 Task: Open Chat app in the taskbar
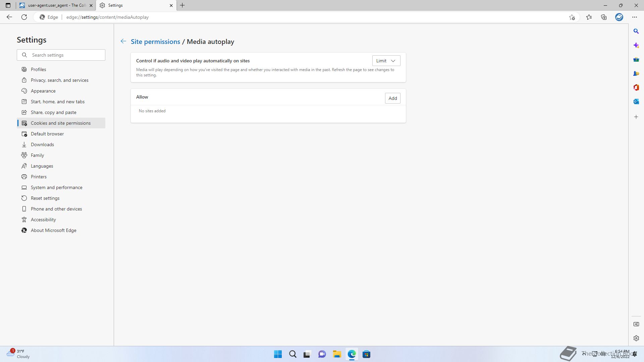(x=322, y=354)
